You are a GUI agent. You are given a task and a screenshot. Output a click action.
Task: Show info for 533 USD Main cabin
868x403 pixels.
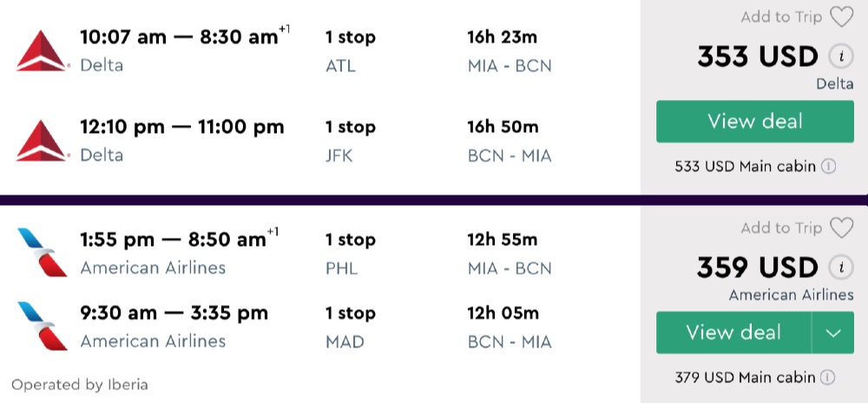point(829,166)
